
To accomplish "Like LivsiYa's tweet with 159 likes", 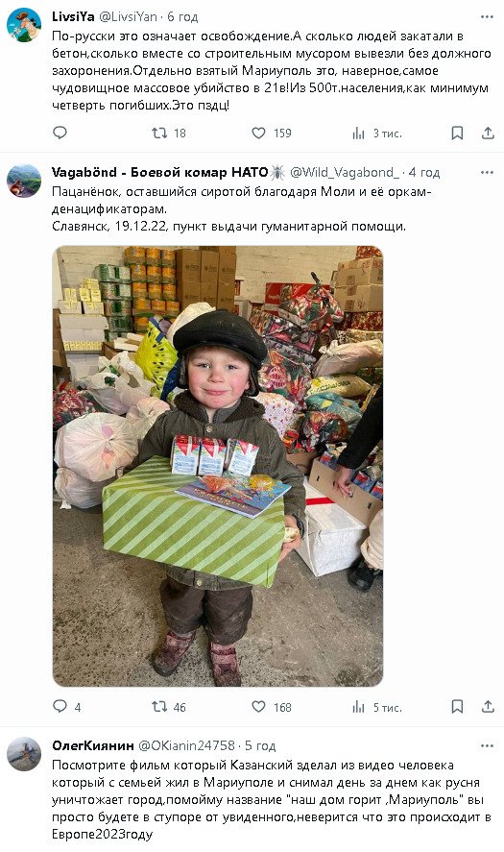I will click(x=272, y=133).
